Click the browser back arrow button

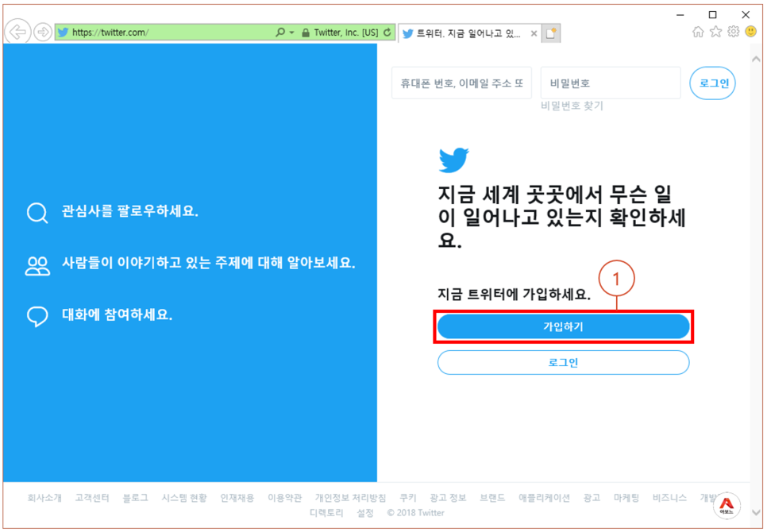(18, 33)
